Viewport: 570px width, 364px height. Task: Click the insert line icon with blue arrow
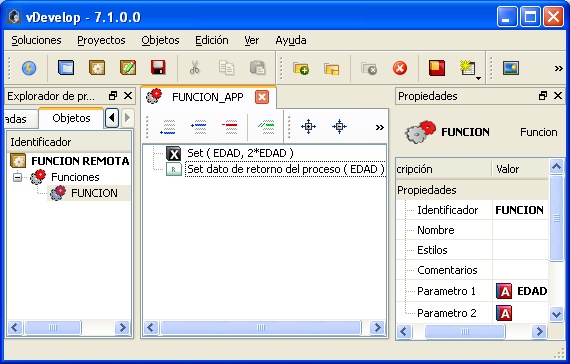[x=198, y=127]
